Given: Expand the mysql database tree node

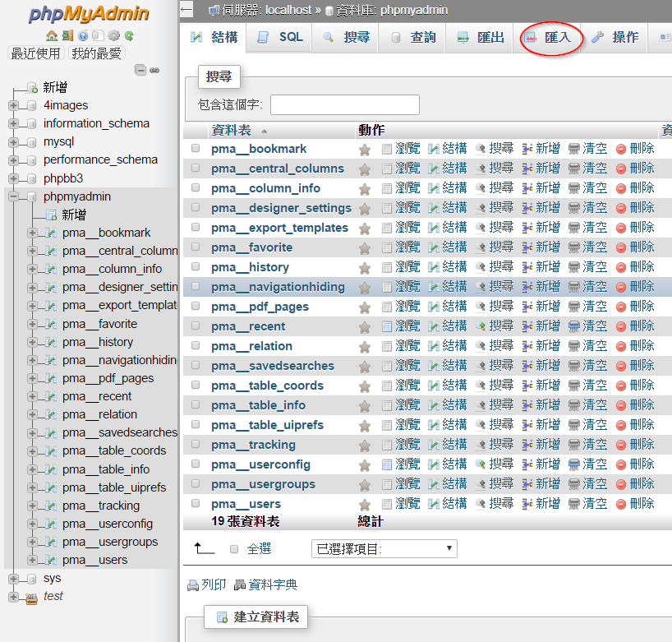Looking at the screenshot, I should (13, 141).
